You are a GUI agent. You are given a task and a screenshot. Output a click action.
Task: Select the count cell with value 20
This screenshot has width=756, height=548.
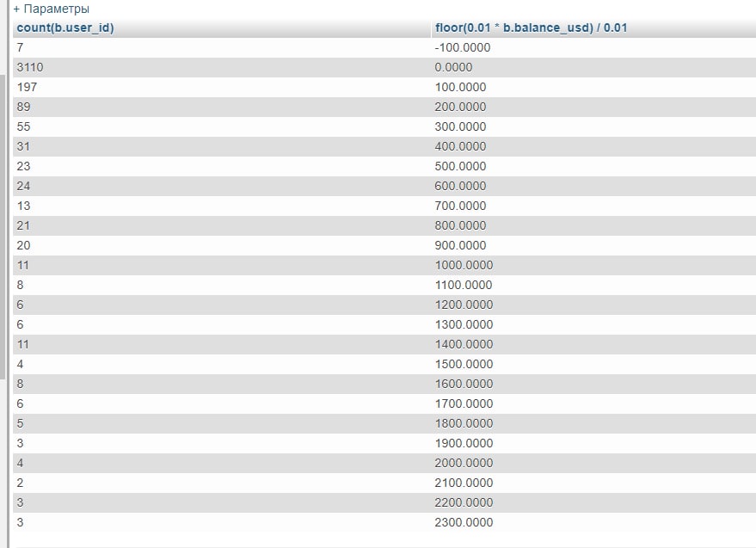pos(222,245)
